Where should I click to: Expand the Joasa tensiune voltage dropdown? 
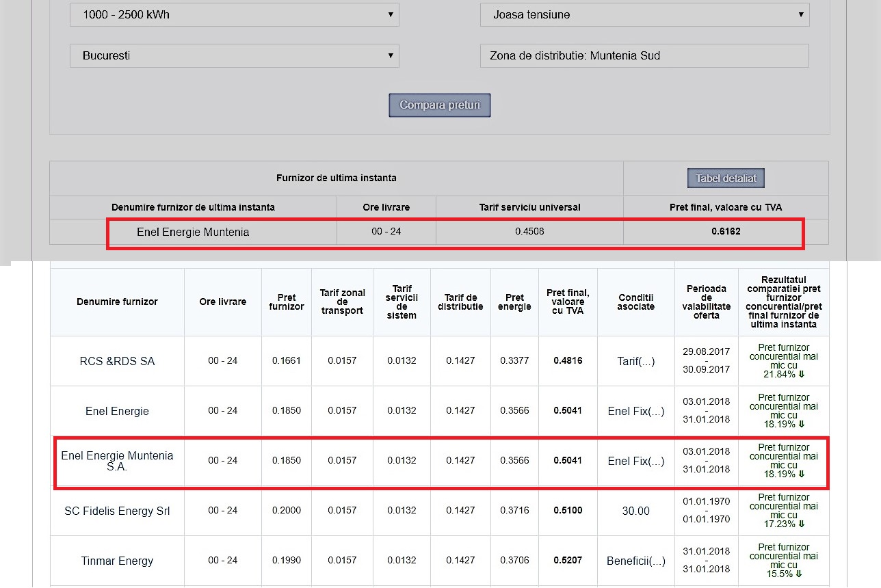[x=644, y=14]
